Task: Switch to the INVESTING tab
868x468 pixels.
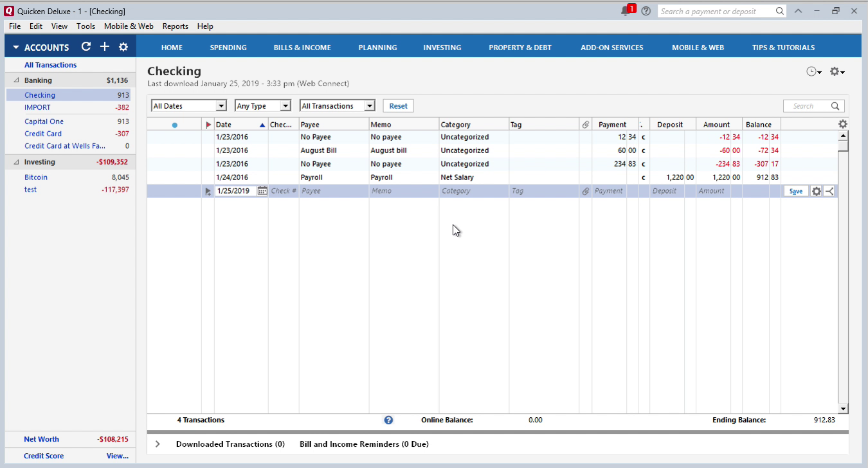Action: 442,48
